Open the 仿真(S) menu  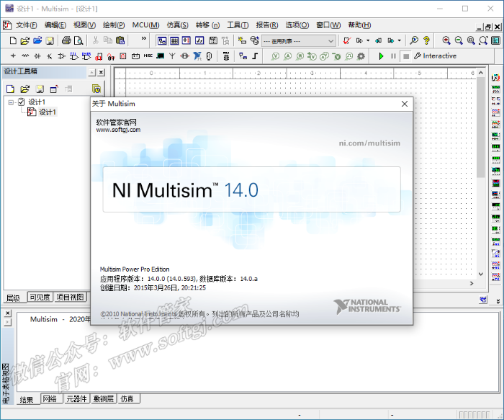click(x=177, y=25)
